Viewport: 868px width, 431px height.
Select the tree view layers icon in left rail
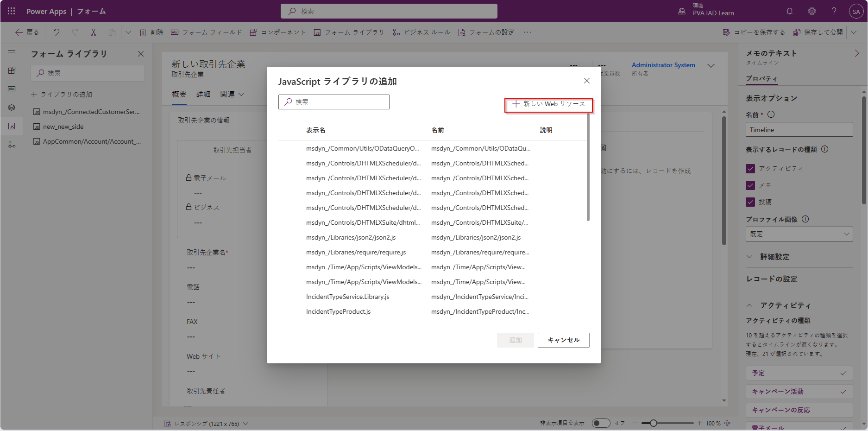coord(12,108)
